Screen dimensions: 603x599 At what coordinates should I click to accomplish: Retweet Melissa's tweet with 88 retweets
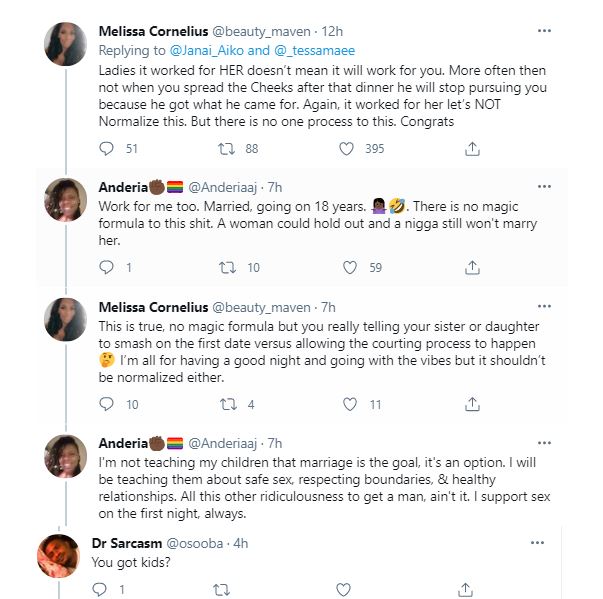click(x=227, y=149)
